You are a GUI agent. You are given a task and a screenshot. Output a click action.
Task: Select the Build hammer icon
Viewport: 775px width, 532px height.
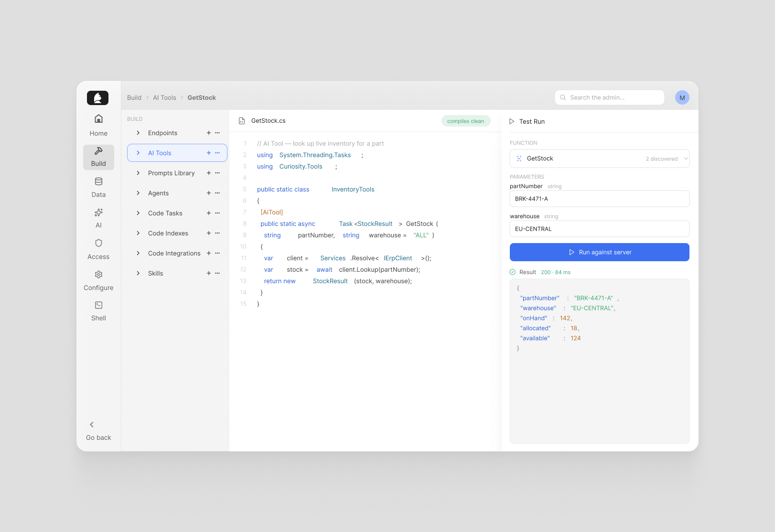98,151
